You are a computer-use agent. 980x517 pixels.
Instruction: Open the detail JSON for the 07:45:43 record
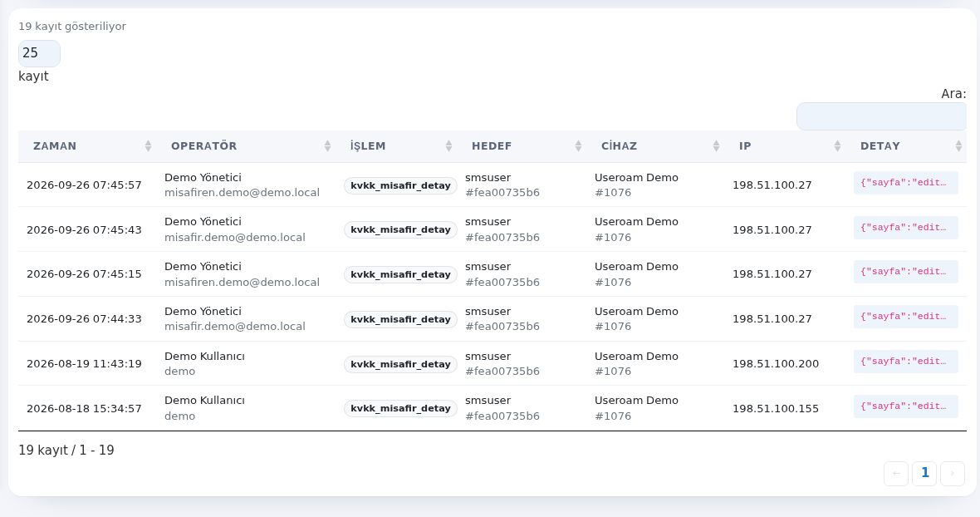click(x=905, y=228)
